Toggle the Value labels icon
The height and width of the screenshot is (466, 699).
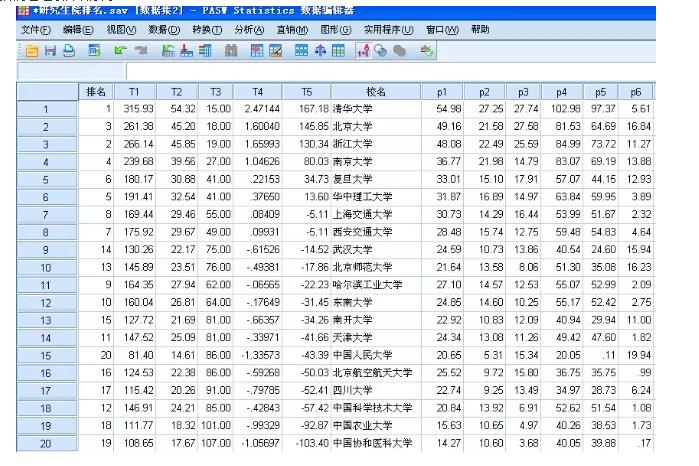(363, 51)
